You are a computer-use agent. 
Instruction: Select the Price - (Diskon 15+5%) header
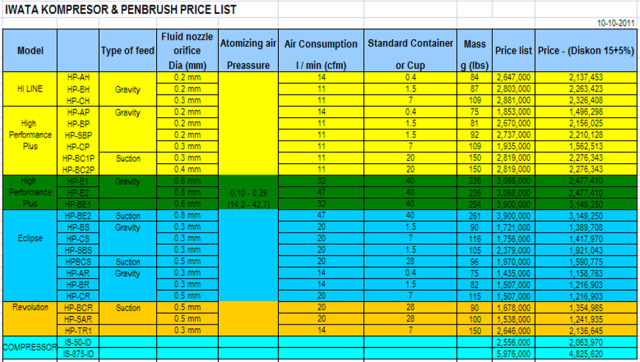click(586, 51)
